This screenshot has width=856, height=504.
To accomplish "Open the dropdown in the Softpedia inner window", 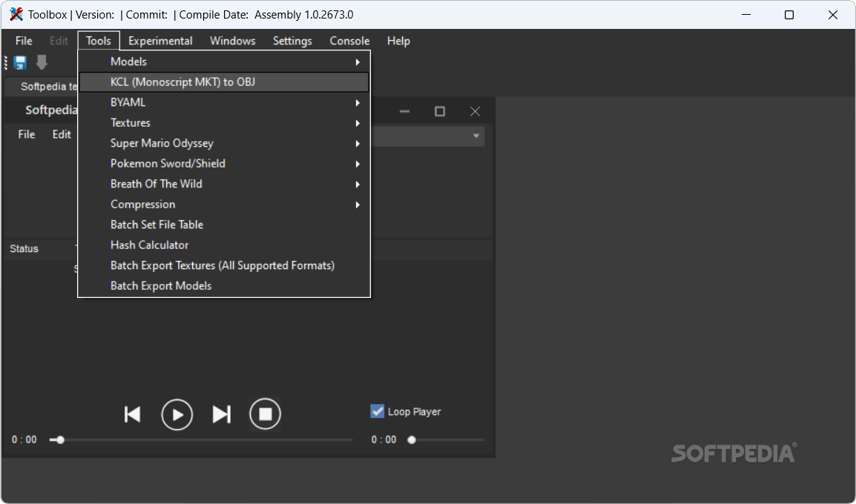I will click(476, 136).
